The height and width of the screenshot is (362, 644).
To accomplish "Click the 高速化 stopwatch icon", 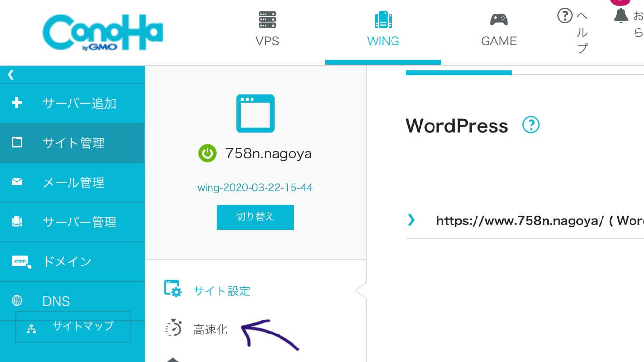I will [x=173, y=328].
